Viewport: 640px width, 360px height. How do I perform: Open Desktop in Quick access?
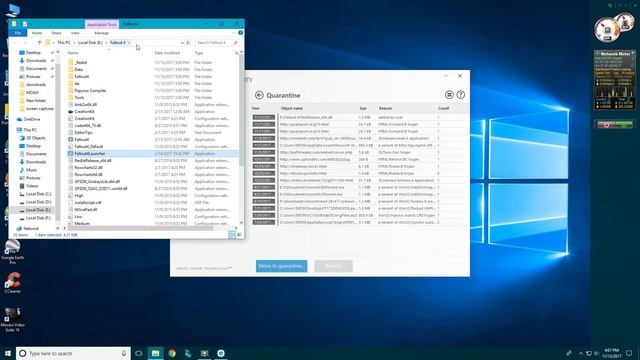pos(33,53)
